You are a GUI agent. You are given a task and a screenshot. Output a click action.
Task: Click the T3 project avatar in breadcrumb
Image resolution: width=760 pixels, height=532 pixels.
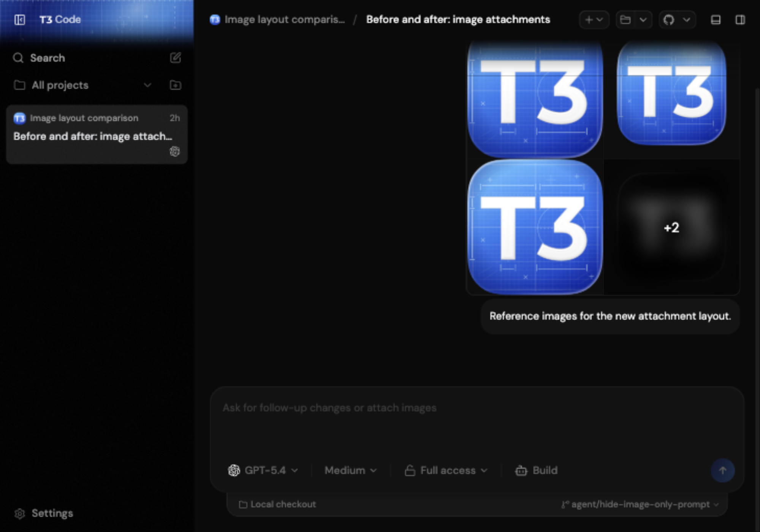(x=215, y=19)
